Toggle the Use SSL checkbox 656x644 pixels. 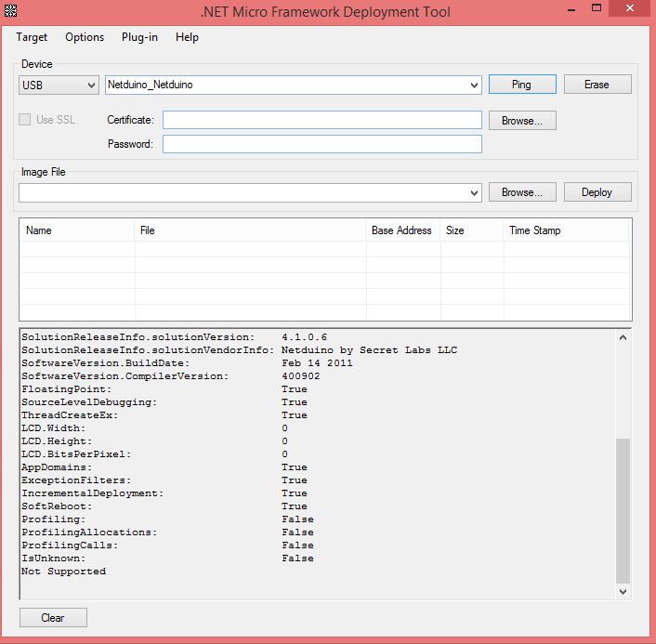pos(25,120)
